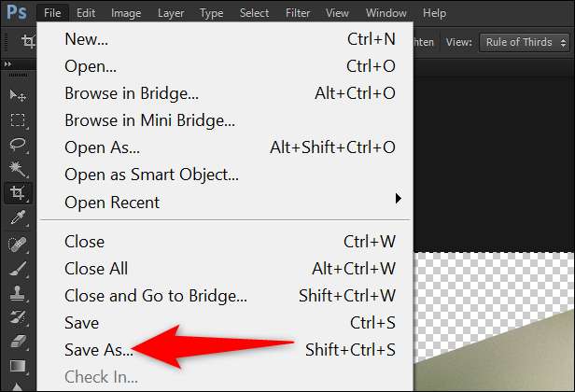Choose Browse in Bridge menu entry
This screenshot has height=392, width=575.
[132, 93]
